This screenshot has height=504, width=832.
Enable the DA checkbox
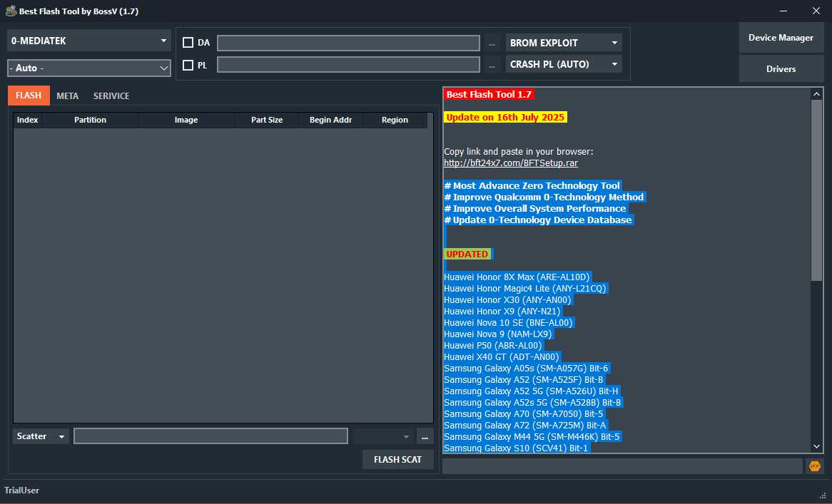point(187,42)
